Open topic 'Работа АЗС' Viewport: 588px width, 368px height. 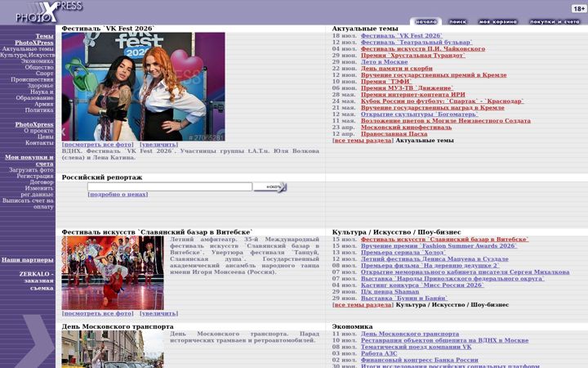click(x=379, y=353)
